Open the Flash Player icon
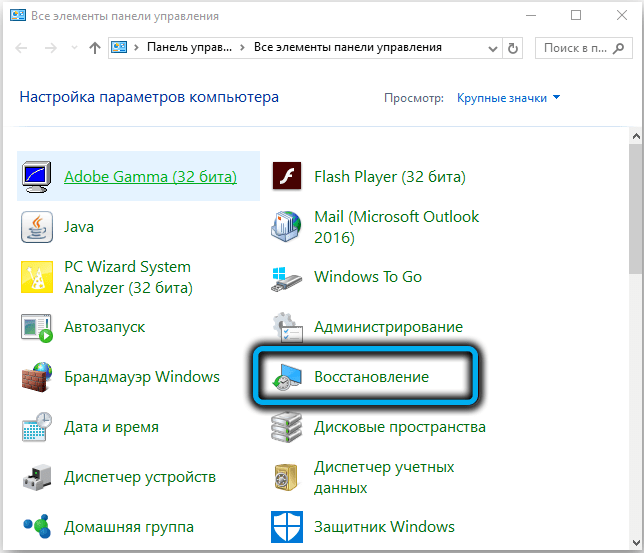Screen dimensions: 644x553 click(x=287, y=176)
